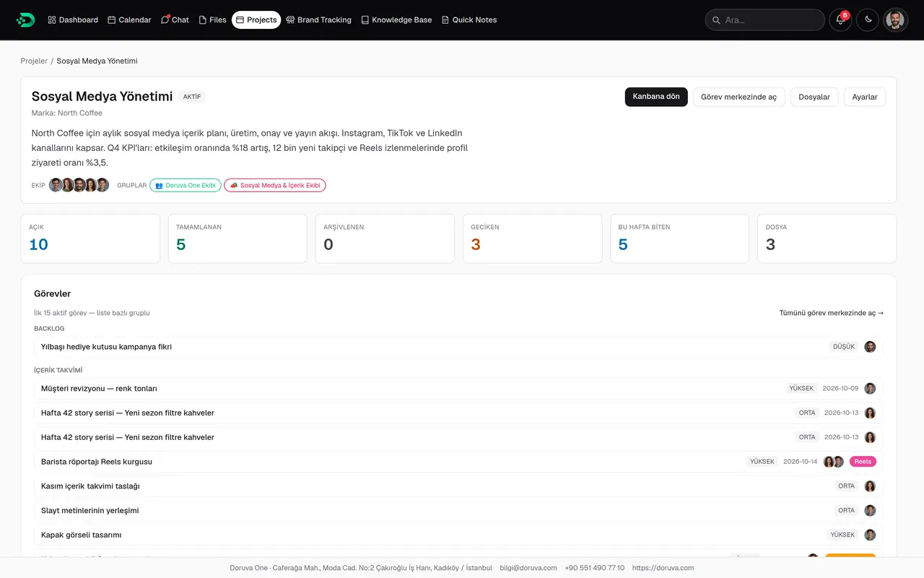Toggle dark mode moon icon

click(x=868, y=20)
